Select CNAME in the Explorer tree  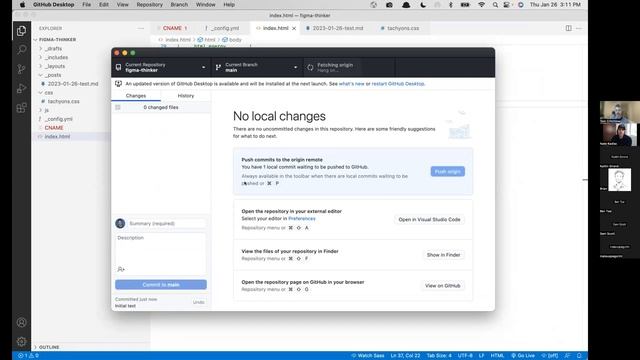[x=53, y=128]
